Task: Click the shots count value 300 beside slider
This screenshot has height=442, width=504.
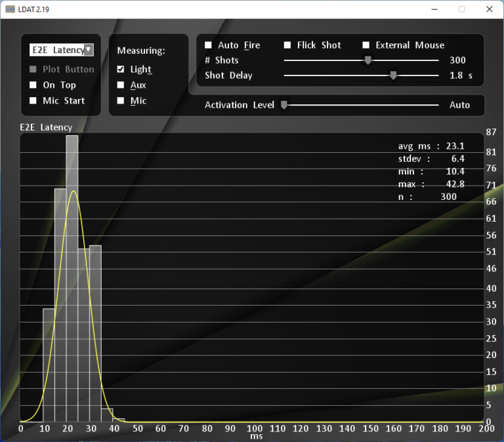Action: tap(457, 60)
